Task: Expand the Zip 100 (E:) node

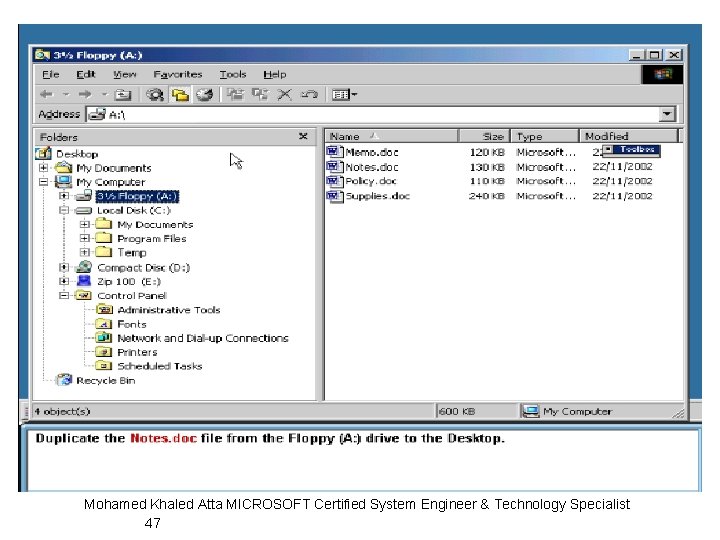Action: point(64,281)
